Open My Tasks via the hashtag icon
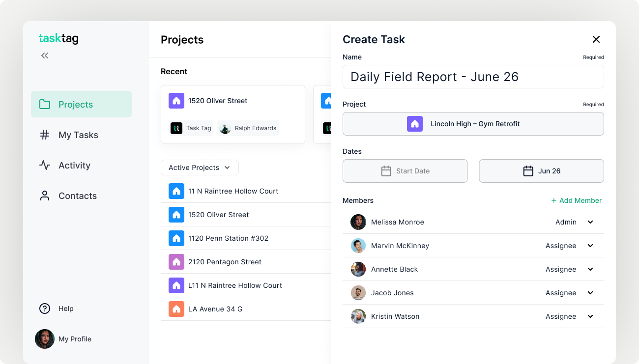This screenshot has height=364, width=639. [45, 135]
